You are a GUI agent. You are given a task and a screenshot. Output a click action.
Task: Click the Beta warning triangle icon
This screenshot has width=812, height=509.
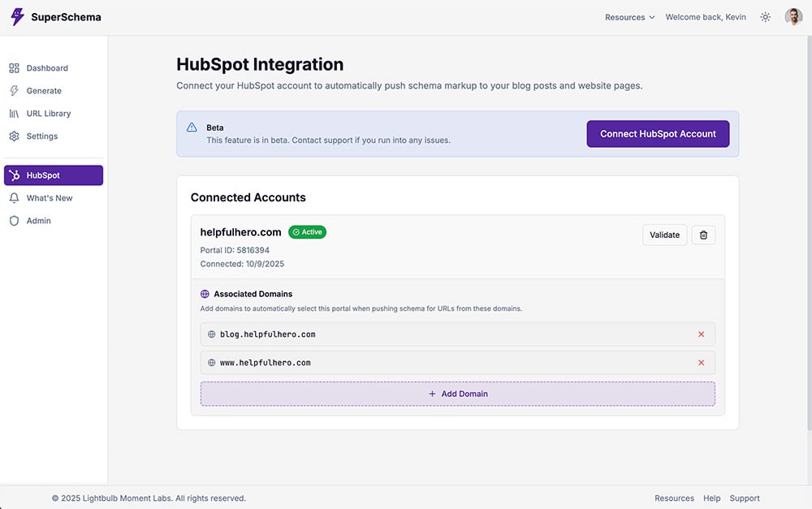coord(192,127)
